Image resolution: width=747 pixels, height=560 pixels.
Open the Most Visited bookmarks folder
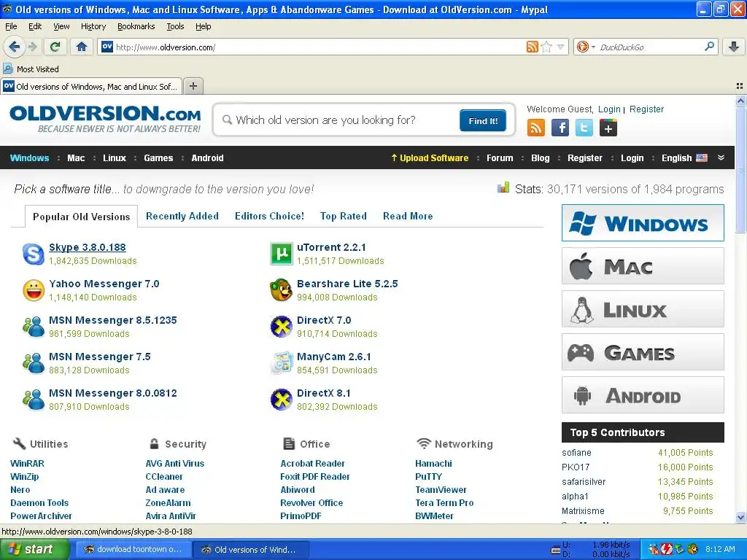pyautogui.click(x=31, y=69)
